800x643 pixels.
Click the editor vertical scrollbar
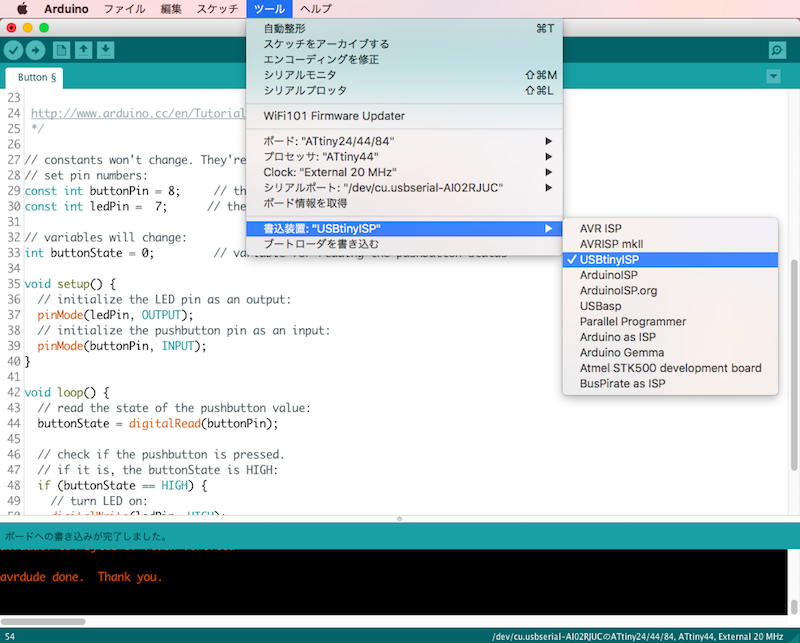(794, 364)
